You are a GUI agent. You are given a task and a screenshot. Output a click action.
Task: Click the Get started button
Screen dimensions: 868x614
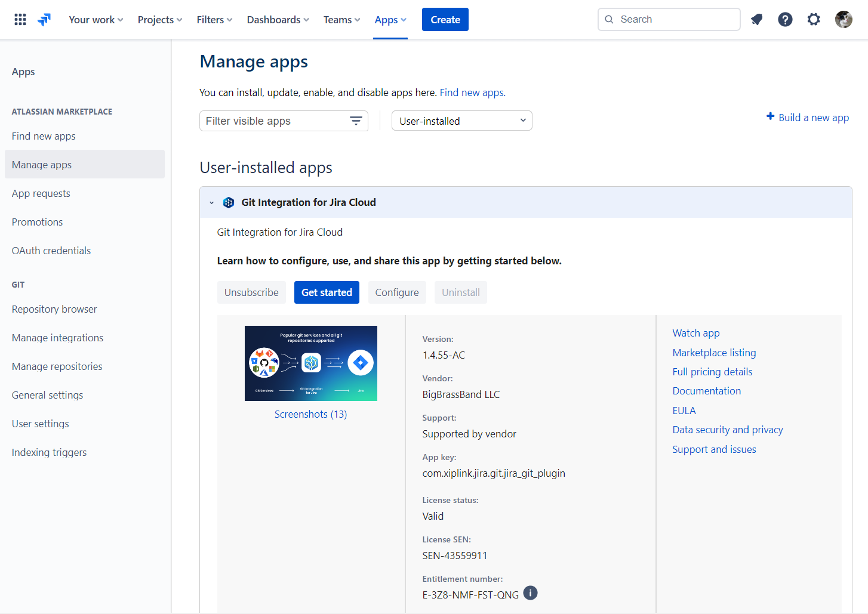point(327,292)
